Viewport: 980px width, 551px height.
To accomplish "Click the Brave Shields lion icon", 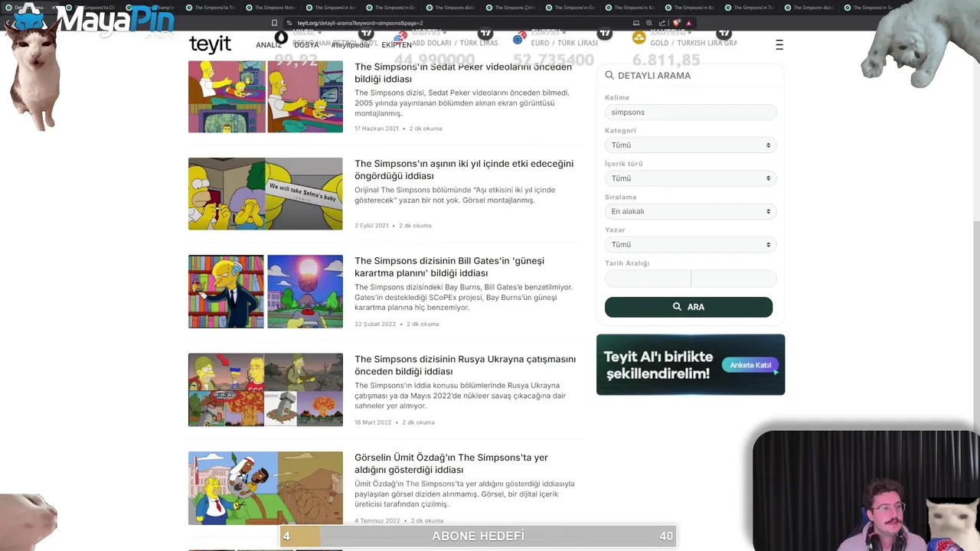I will 677,23.
